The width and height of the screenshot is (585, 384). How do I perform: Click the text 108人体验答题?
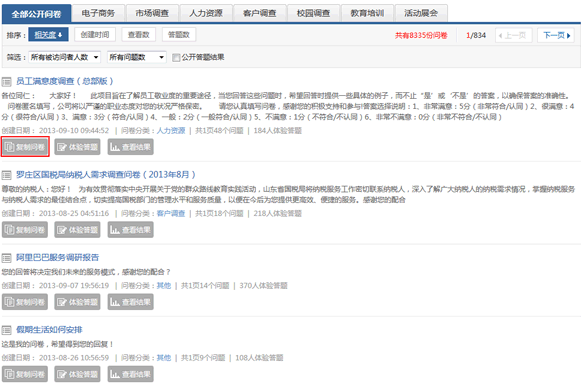259,358
